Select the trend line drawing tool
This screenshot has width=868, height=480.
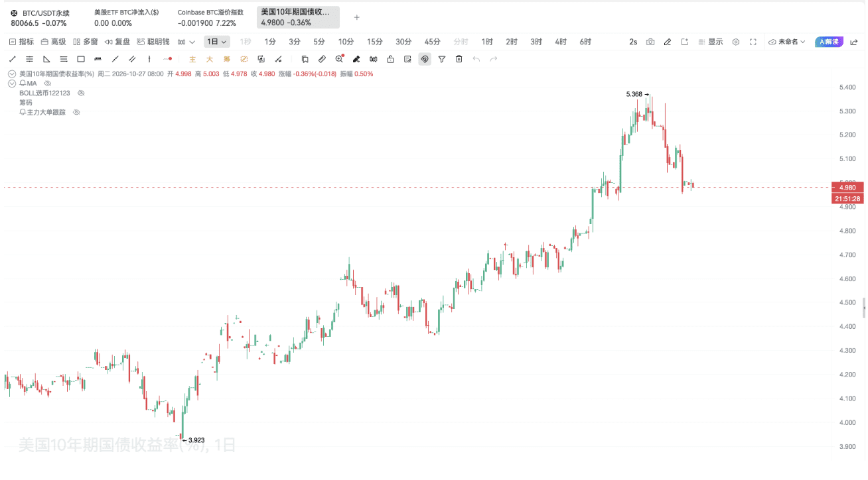12,59
